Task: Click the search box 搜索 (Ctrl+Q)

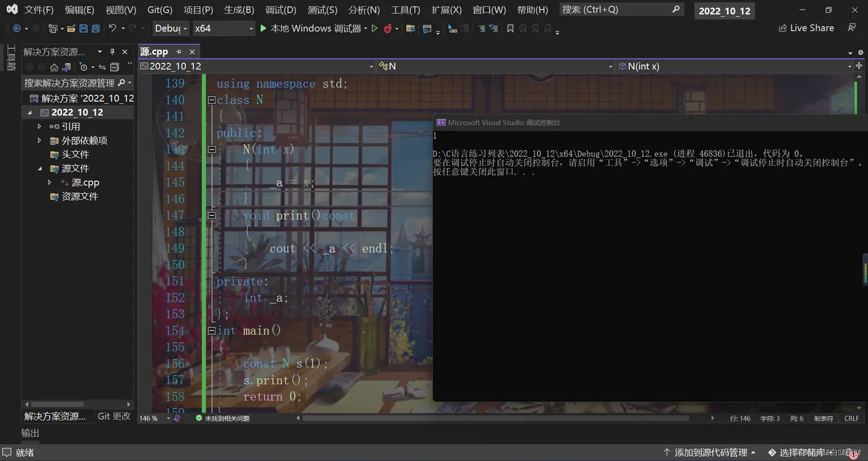Action: click(621, 10)
